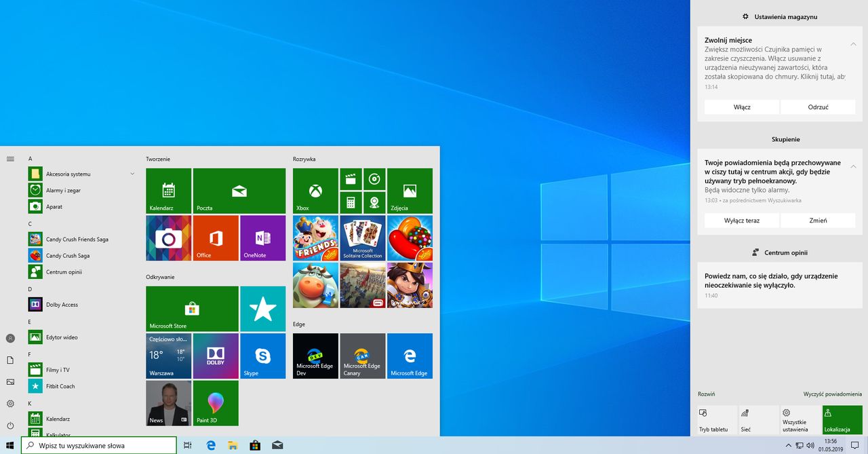The image size is (868, 454).
Task: Open the Xbox tile
Action: pos(315,191)
